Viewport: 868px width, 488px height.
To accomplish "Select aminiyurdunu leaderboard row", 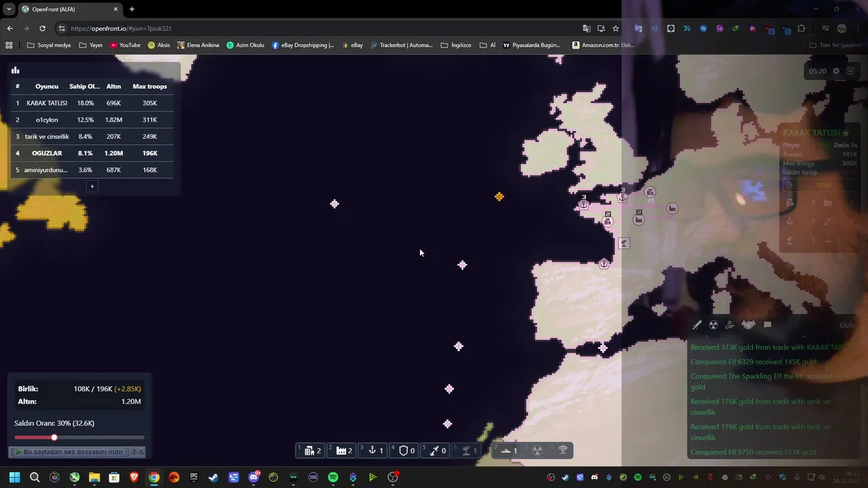I will pos(92,170).
